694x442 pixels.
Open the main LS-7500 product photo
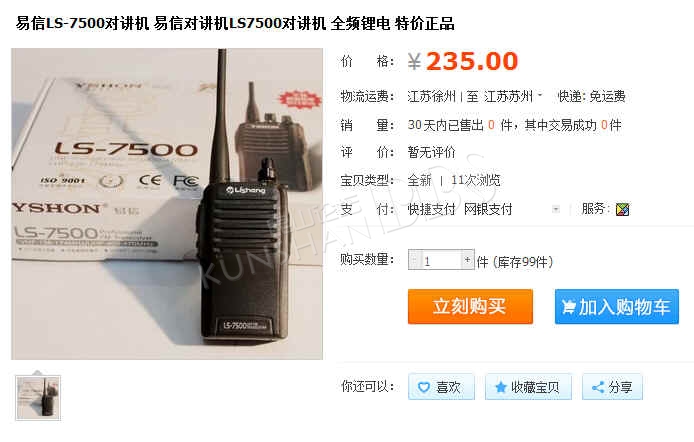coord(167,204)
